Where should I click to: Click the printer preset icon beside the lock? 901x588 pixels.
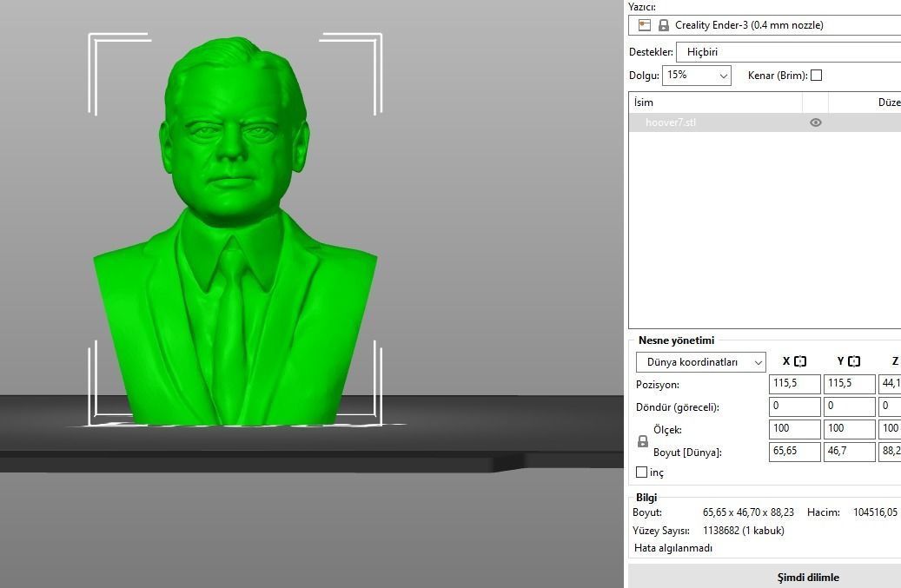645,25
